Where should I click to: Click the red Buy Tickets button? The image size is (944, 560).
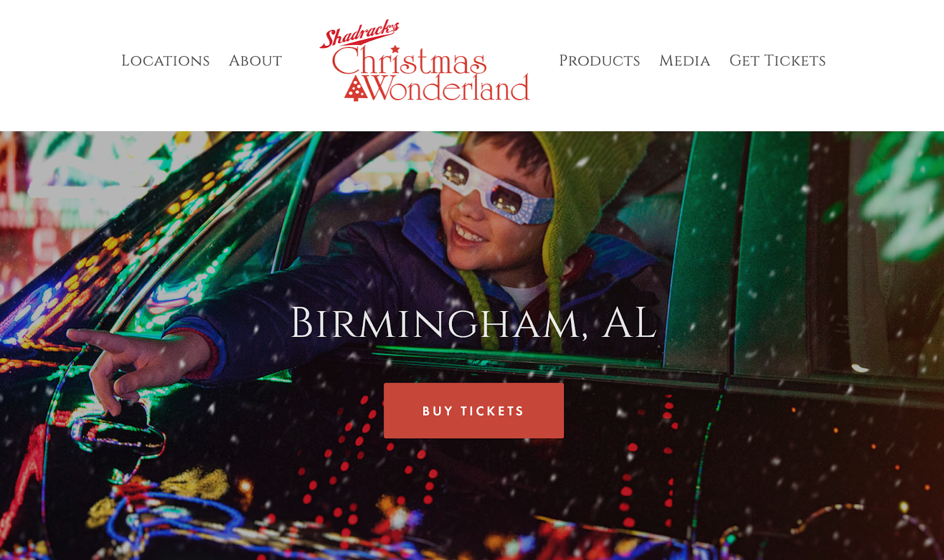(474, 411)
